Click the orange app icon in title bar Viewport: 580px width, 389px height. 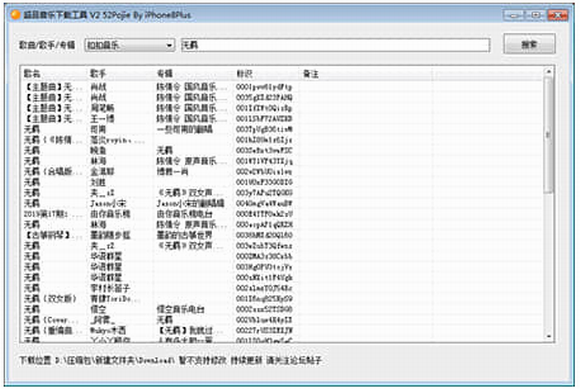click(x=15, y=15)
